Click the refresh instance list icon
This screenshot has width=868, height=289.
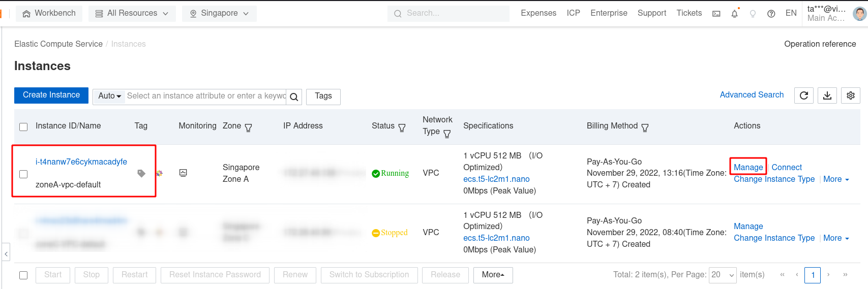click(x=803, y=95)
